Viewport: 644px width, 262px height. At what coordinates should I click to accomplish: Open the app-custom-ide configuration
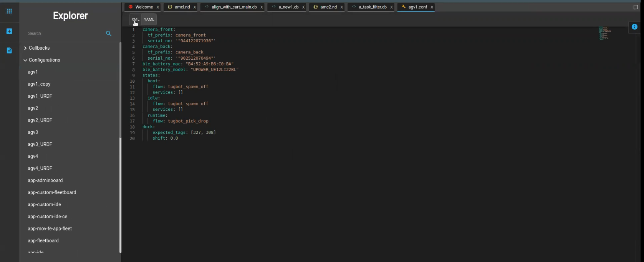pos(44,204)
